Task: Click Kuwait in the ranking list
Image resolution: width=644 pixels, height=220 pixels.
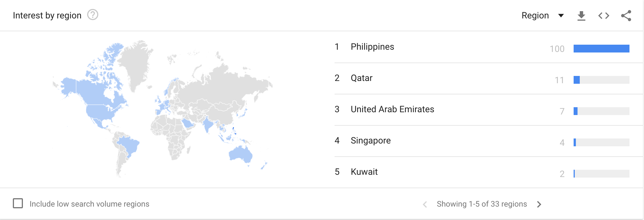Action: pyautogui.click(x=364, y=172)
